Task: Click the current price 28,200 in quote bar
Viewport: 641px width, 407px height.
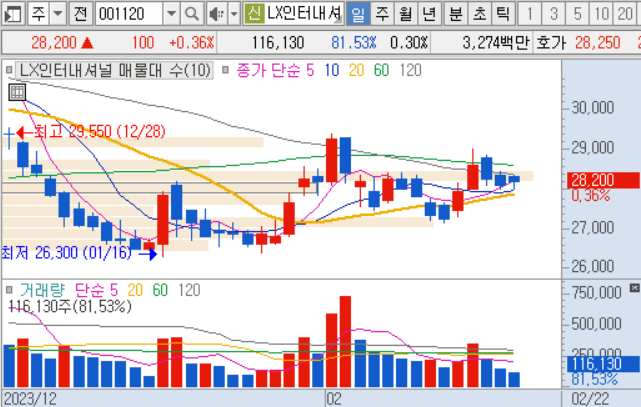Action: pos(54,42)
